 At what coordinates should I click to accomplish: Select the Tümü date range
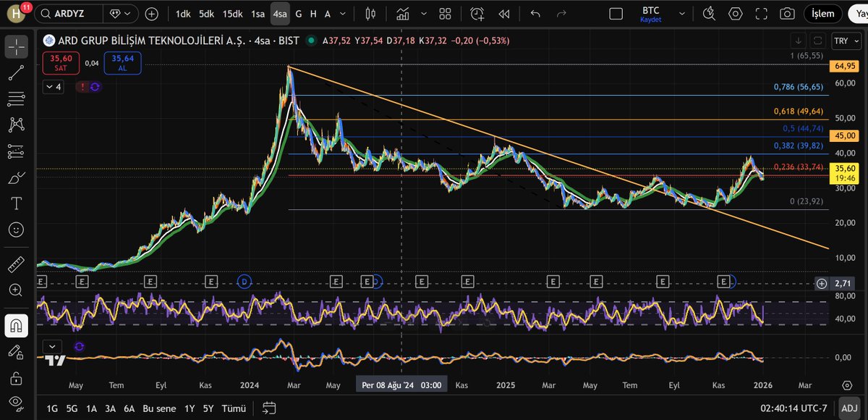click(234, 408)
